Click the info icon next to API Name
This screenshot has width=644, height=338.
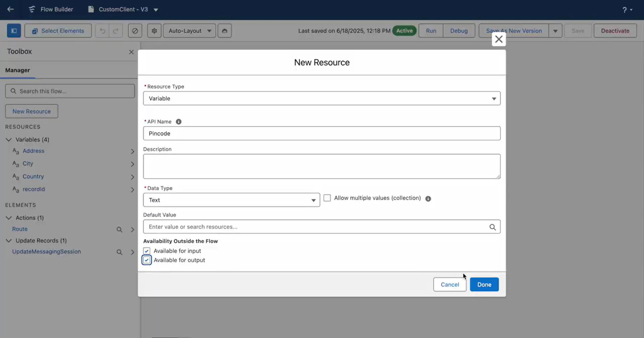tap(179, 122)
